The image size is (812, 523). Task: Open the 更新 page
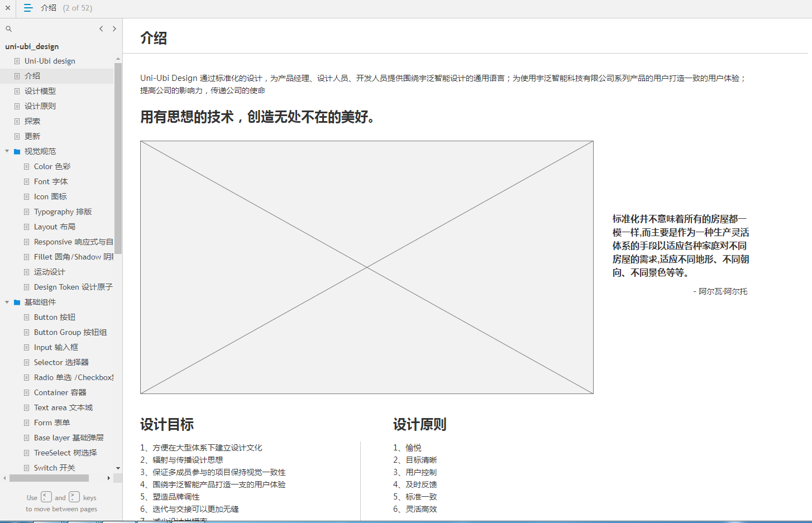click(32, 136)
